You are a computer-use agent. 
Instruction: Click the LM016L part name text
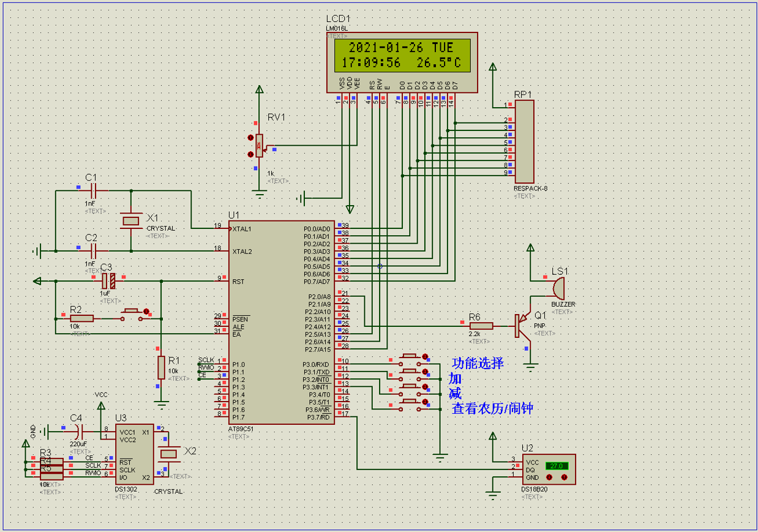tap(337, 28)
